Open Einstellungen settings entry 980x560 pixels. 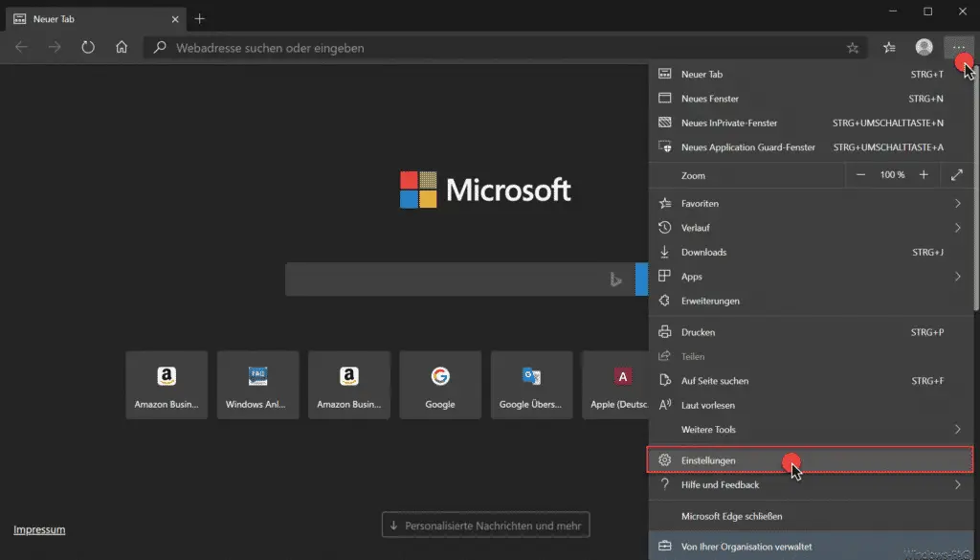coord(810,460)
